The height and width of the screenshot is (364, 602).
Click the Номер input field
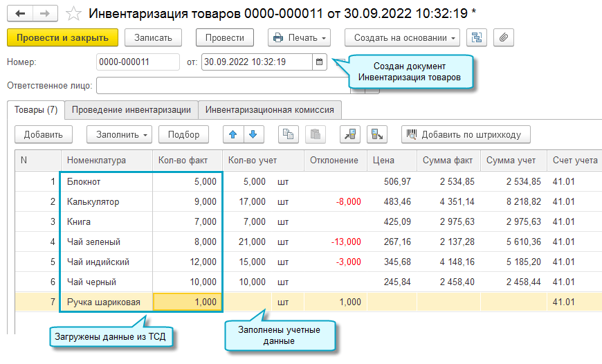(x=138, y=62)
